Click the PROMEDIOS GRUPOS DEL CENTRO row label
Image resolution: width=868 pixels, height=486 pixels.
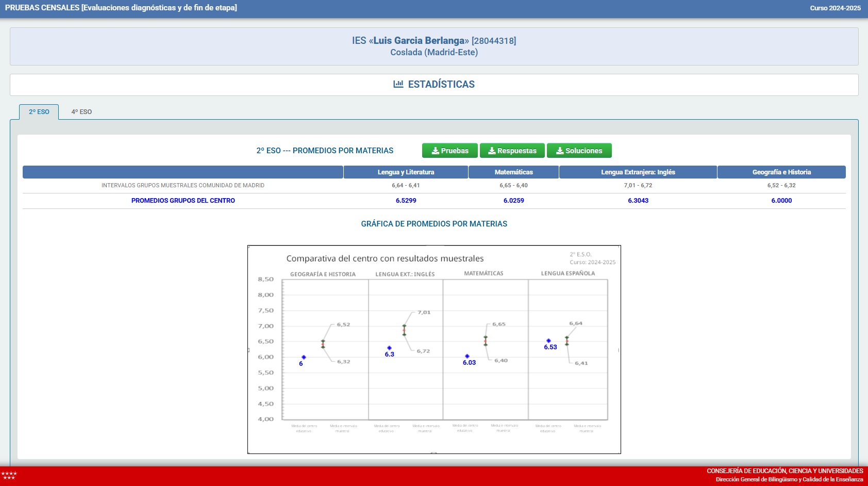(183, 201)
